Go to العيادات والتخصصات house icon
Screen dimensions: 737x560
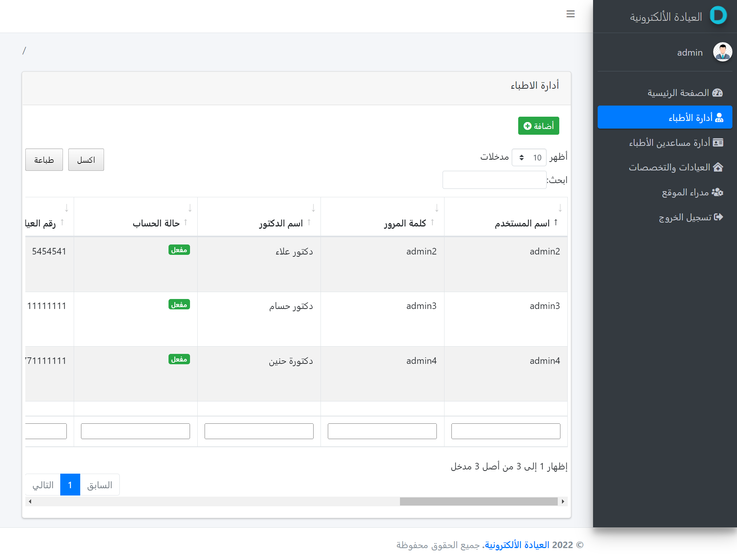click(x=718, y=167)
